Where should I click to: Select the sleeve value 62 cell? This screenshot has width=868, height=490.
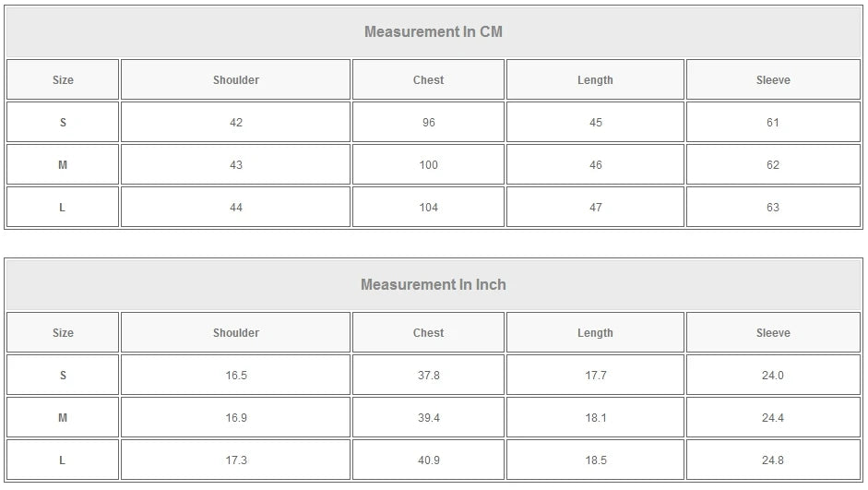(773, 165)
